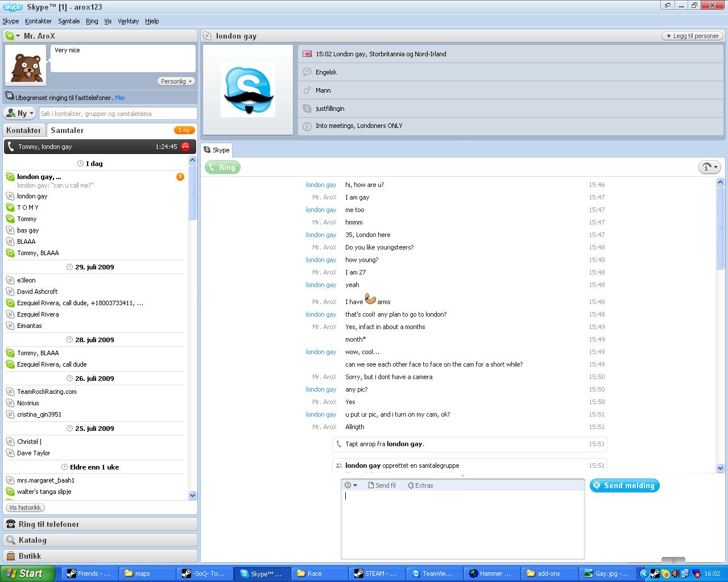This screenshot has height=582, width=728.
Task: Click the message text input box
Action: (x=462, y=525)
